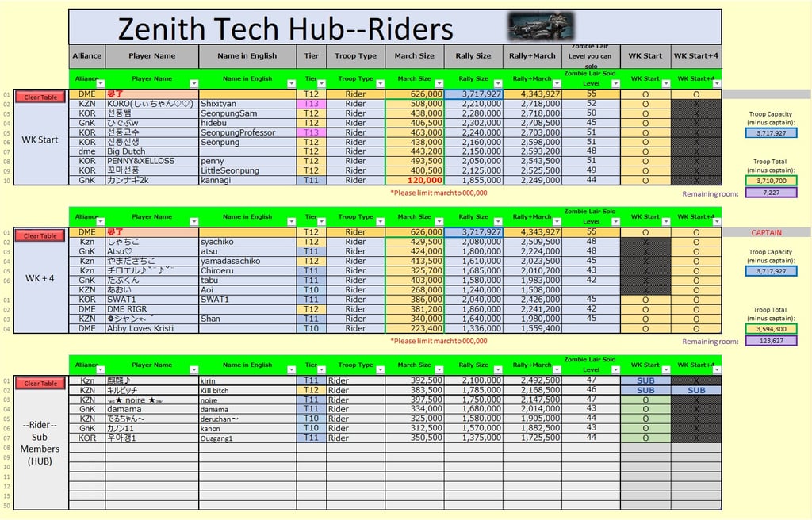The height and width of the screenshot is (520, 812).
Task: Select the SeonpungSam cell
Action: (x=247, y=113)
